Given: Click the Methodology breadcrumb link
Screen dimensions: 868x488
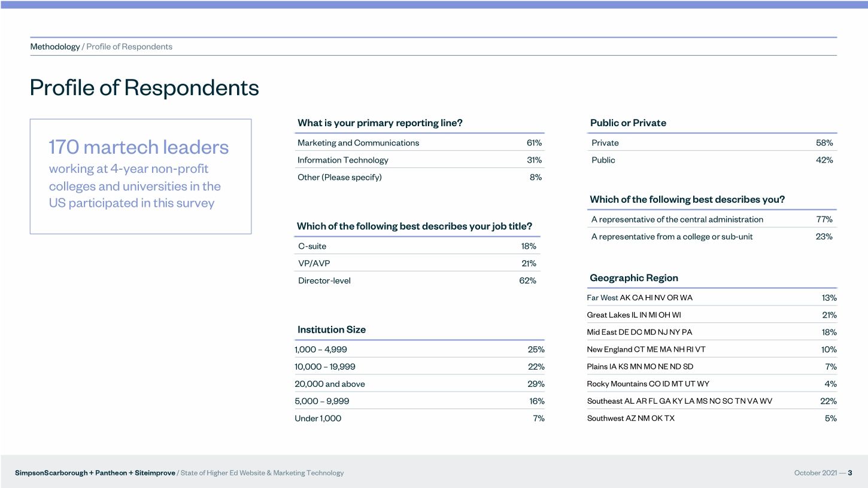Looking at the screenshot, I should tap(54, 46).
